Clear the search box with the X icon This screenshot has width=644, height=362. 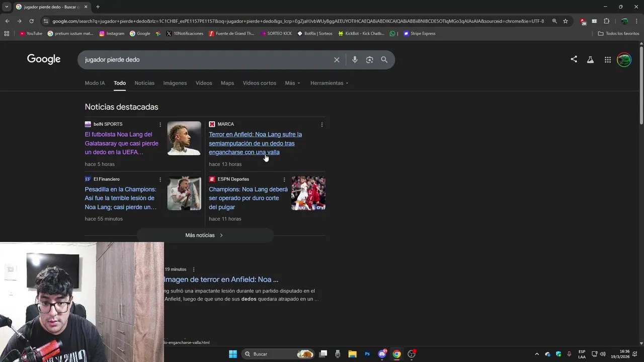[337, 60]
